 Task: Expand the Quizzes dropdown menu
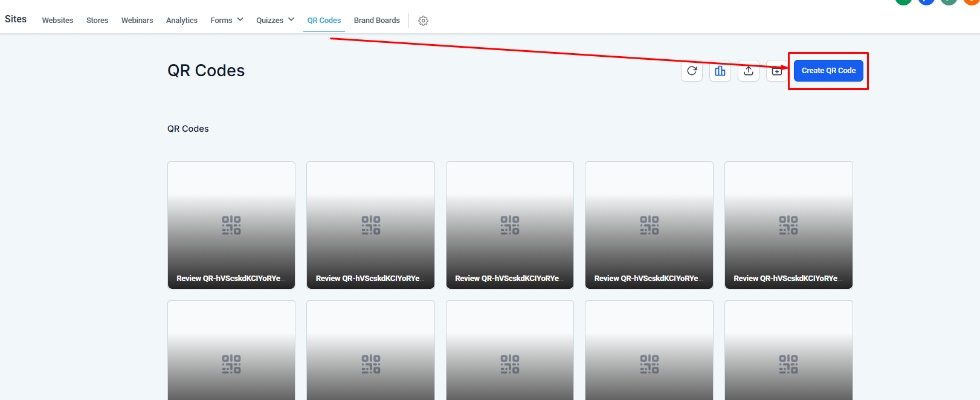(x=276, y=20)
